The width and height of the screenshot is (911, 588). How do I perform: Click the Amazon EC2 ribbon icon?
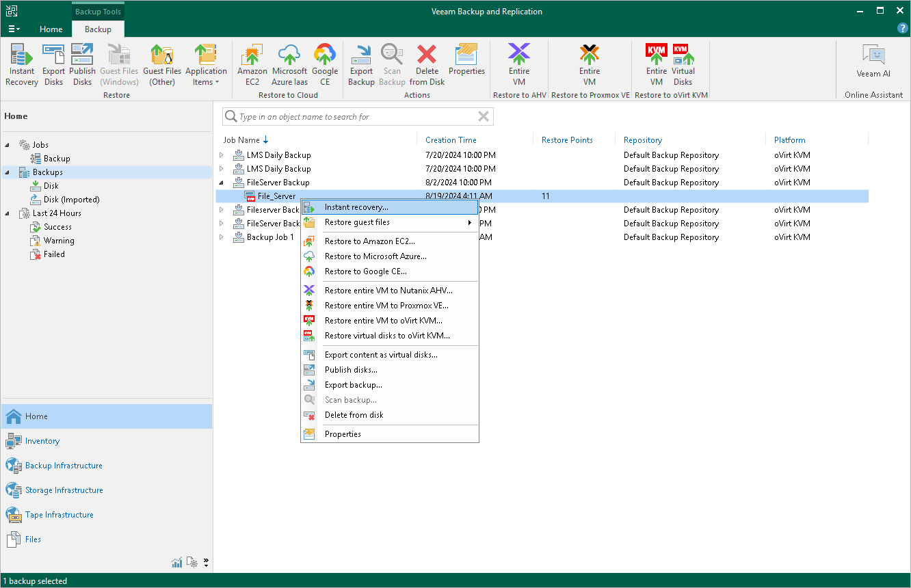pos(252,65)
